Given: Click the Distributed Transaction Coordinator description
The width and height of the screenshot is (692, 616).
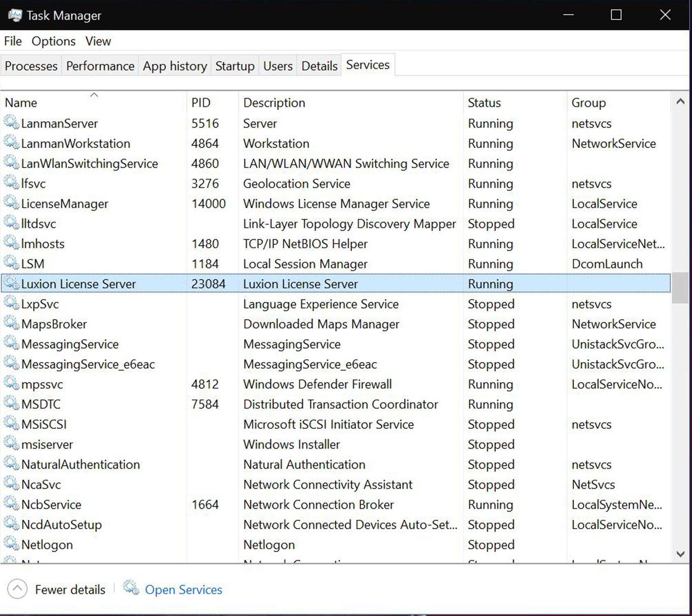Looking at the screenshot, I should [x=340, y=404].
